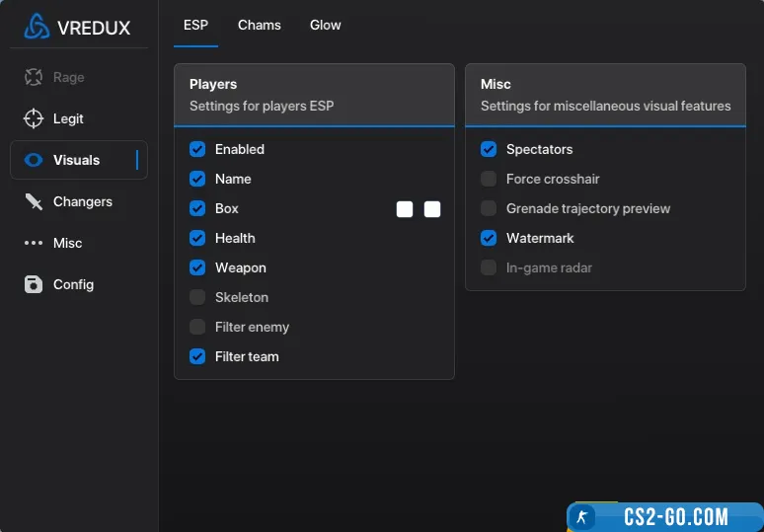Enable the Force crosshair option
The width and height of the screenshot is (764, 532).
pos(489,179)
